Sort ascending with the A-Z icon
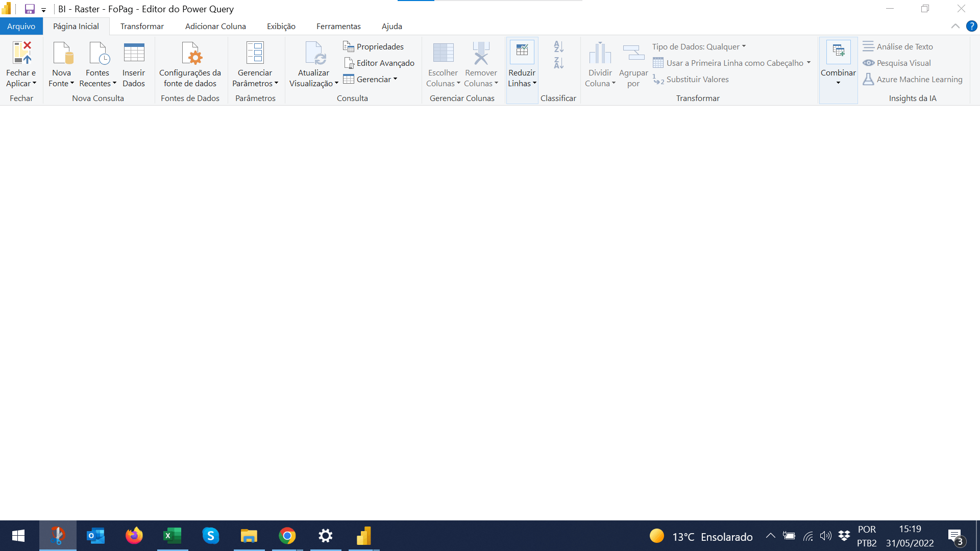This screenshot has width=980, height=551. click(x=559, y=46)
